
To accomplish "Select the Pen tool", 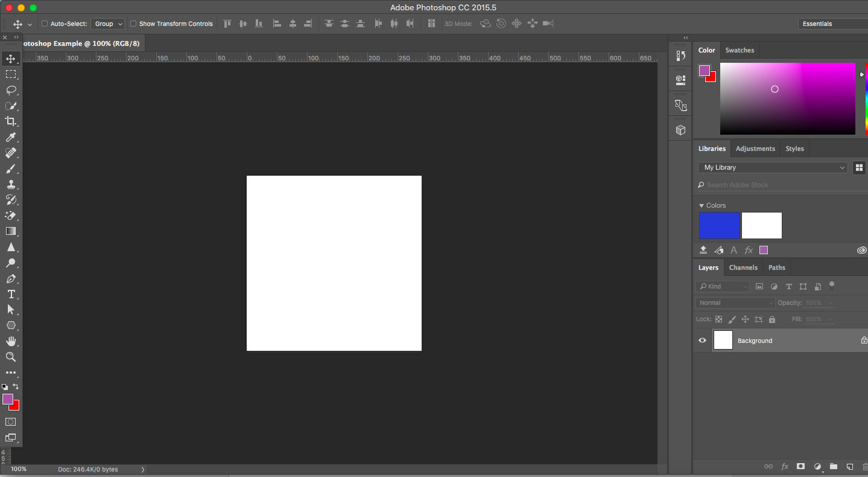I will click(x=11, y=278).
